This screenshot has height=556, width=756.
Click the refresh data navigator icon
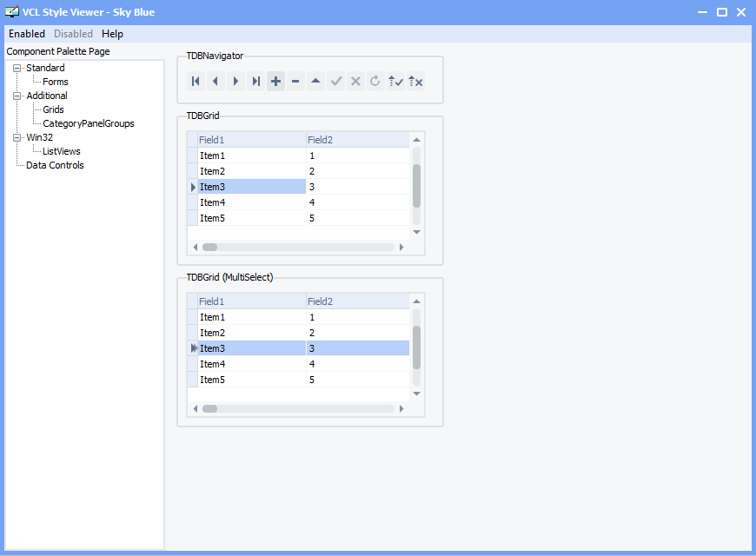pos(375,82)
